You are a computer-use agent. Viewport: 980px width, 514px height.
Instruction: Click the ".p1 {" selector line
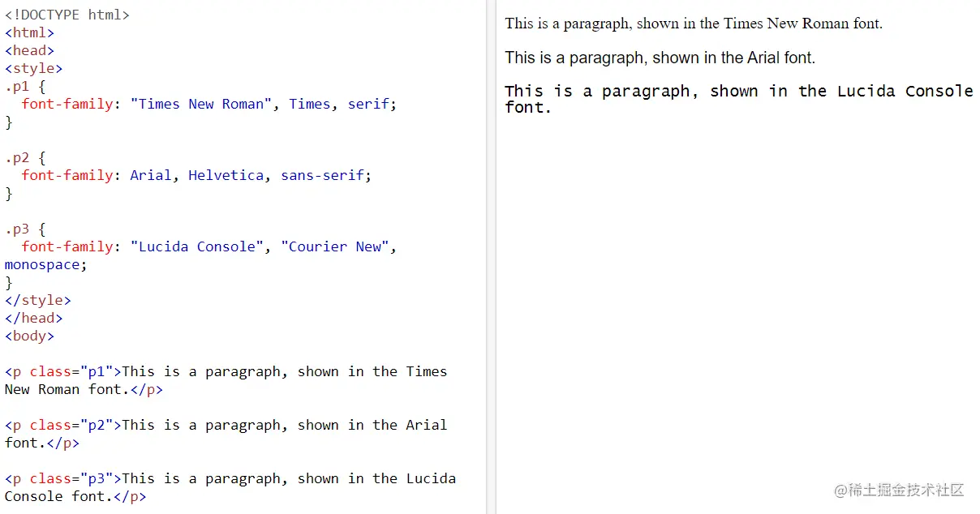[25, 86]
